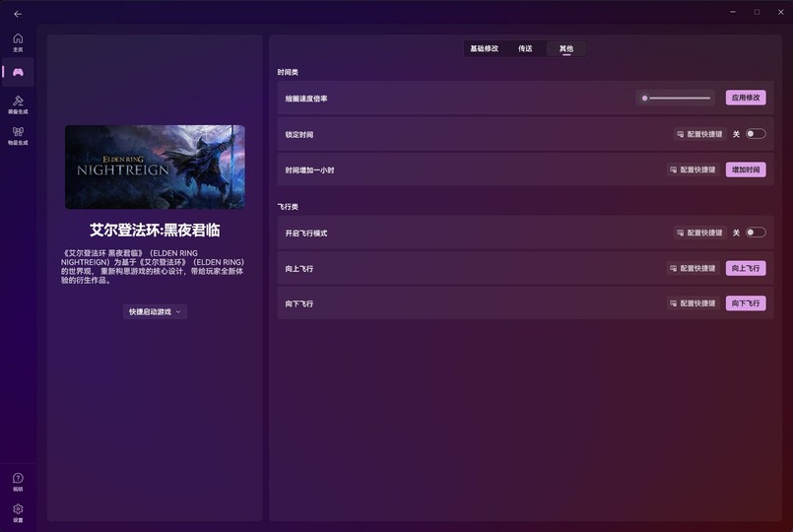
Task: Switch to the 传送 tab
Action: [525, 48]
